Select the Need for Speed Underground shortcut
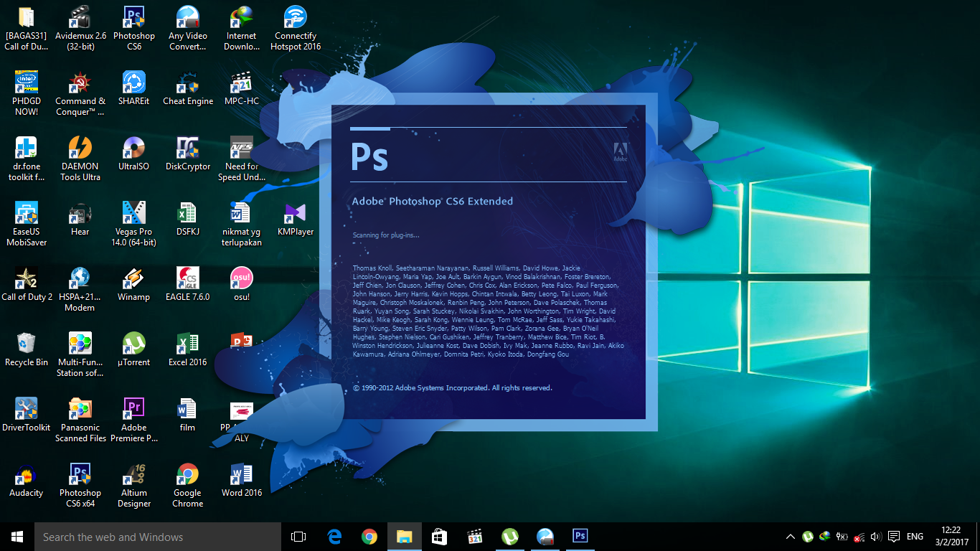 [x=242, y=159]
